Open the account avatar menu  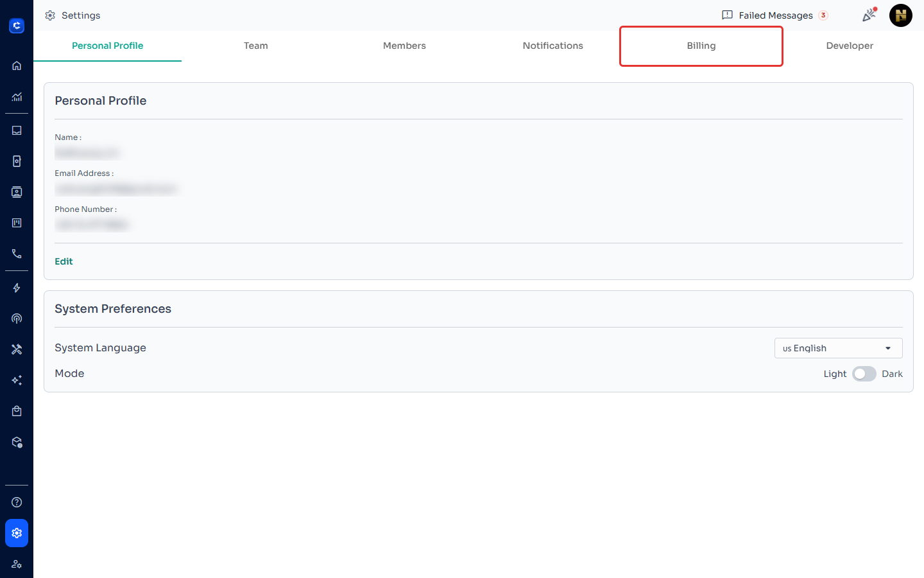coord(901,15)
